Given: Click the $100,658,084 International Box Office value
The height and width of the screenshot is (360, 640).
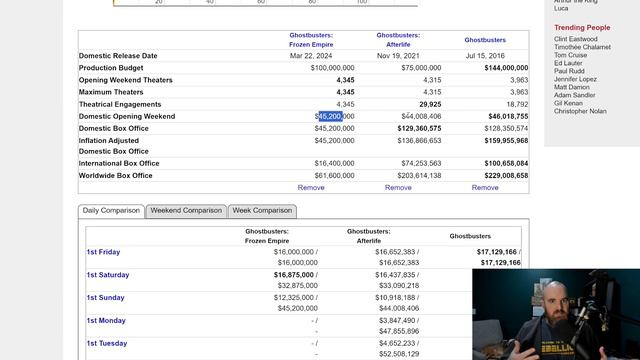Looking at the screenshot, I should pyautogui.click(x=506, y=164).
